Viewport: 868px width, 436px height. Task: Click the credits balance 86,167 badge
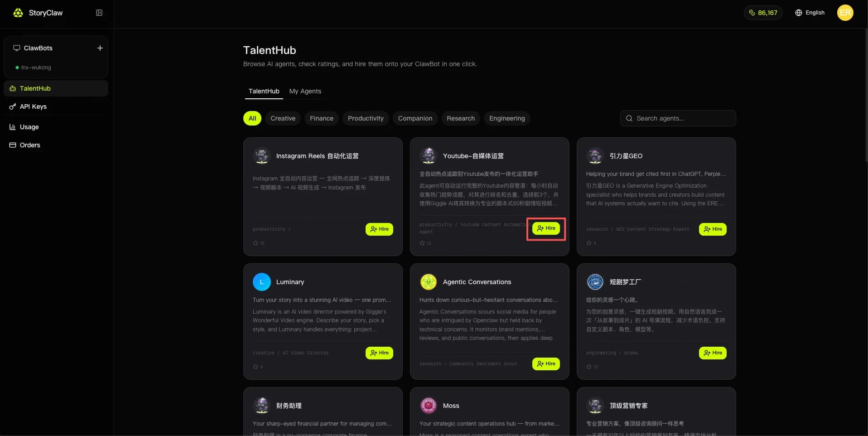point(763,13)
